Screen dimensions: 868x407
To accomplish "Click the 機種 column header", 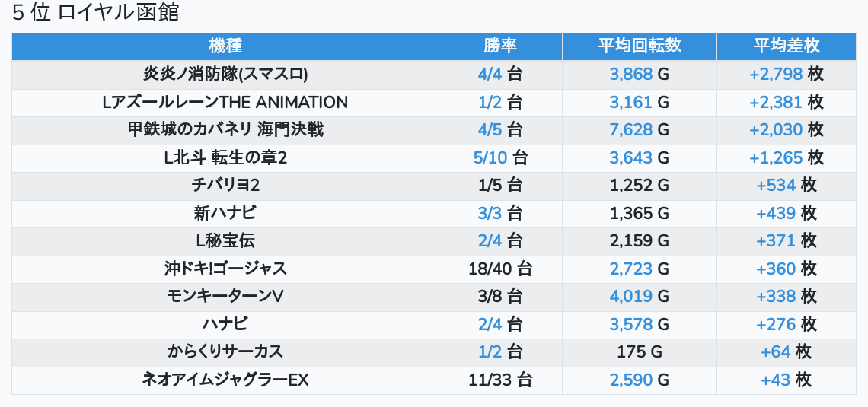I will point(225,46).
